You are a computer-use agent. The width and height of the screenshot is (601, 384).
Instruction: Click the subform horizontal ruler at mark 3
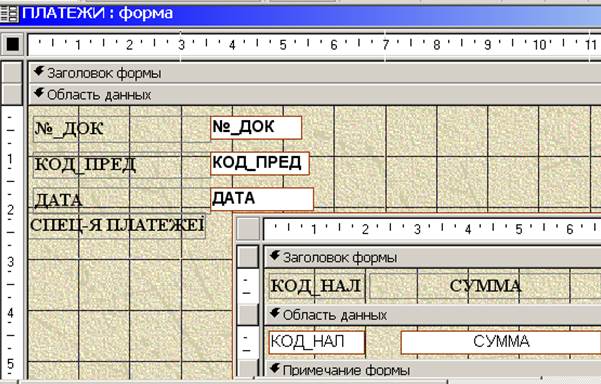[417, 230]
